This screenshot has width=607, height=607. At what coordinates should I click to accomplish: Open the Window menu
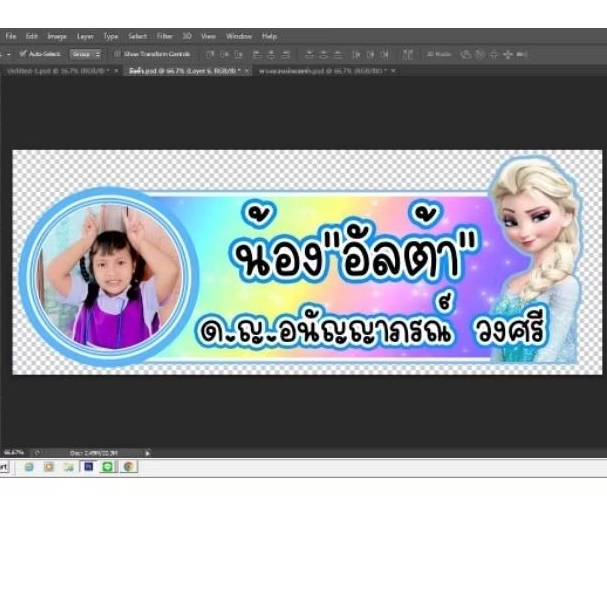(x=239, y=36)
